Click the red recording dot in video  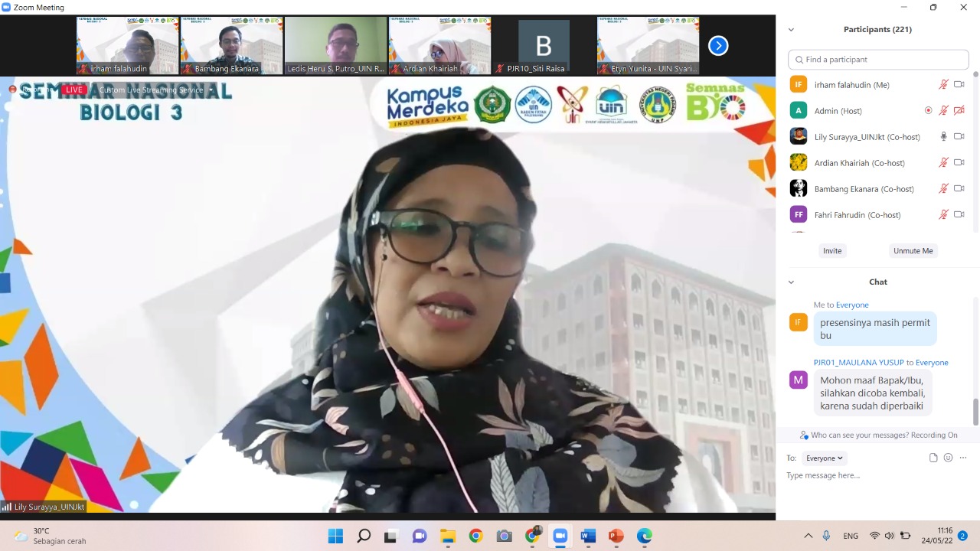coord(12,90)
